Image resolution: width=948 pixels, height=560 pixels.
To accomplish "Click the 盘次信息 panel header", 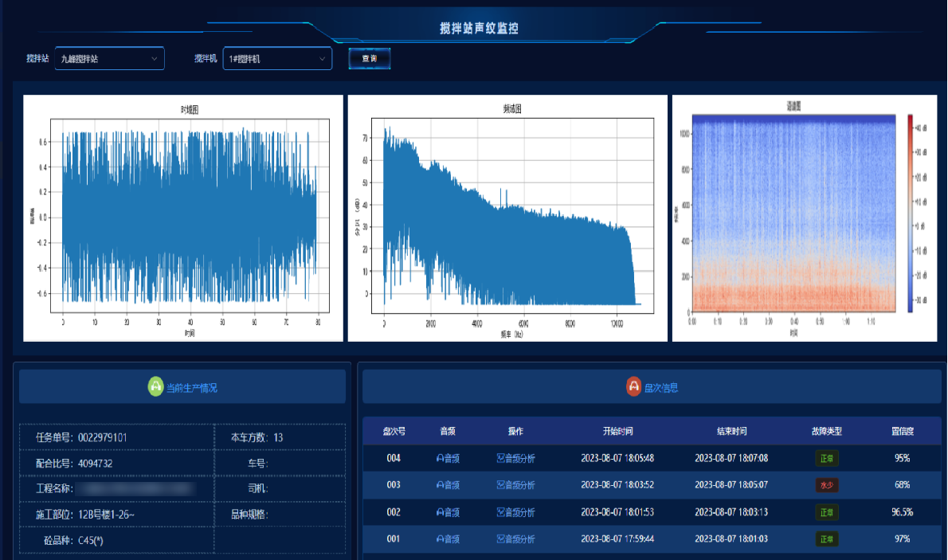I will (x=652, y=387).
